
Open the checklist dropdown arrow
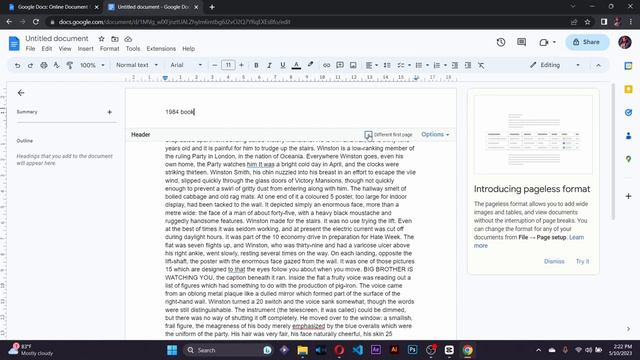[409, 65]
